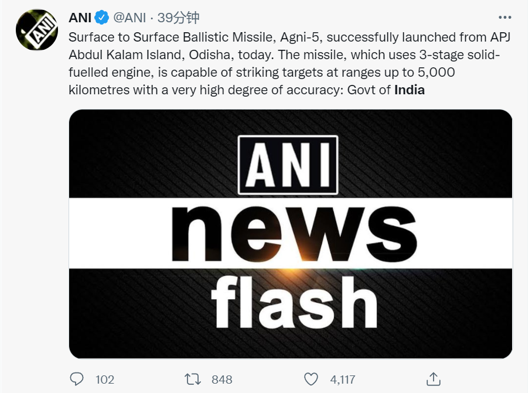Reply to the ANI tweet
The width and height of the screenshot is (532, 393).
click(x=77, y=379)
